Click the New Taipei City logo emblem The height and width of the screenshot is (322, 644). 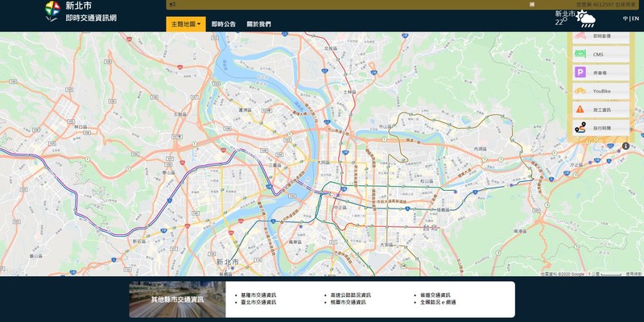pyautogui.click(x=52, y=10)
